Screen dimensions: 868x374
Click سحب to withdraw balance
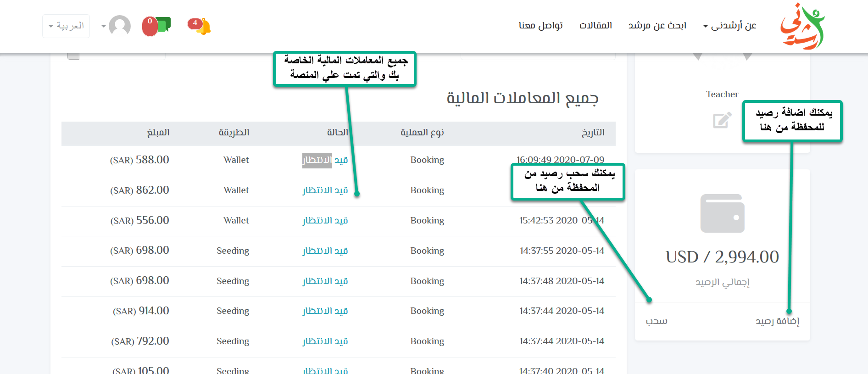point(657,321)
